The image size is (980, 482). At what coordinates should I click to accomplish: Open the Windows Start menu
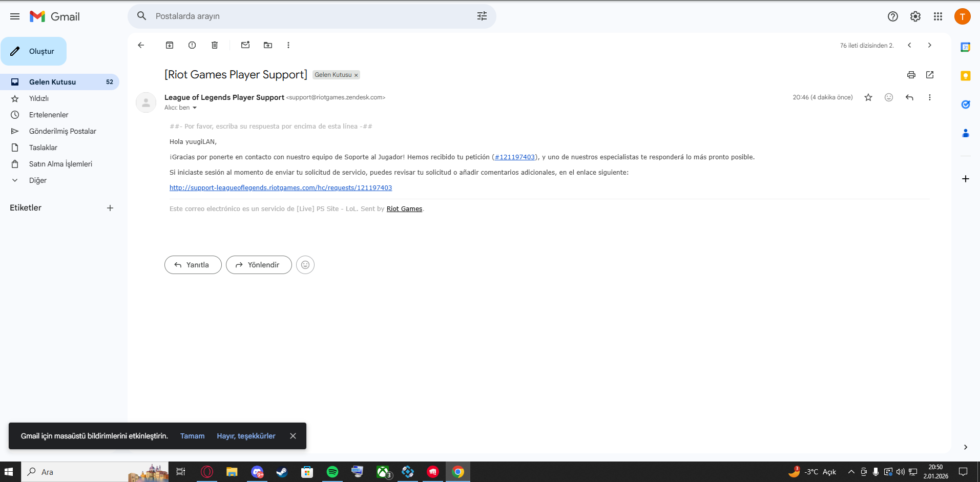tap(9, 472)
